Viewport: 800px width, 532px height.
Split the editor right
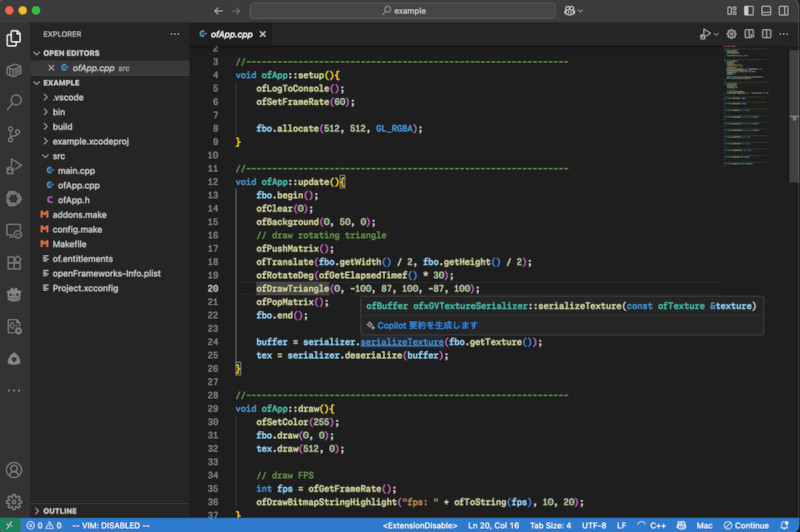(766, 34)
